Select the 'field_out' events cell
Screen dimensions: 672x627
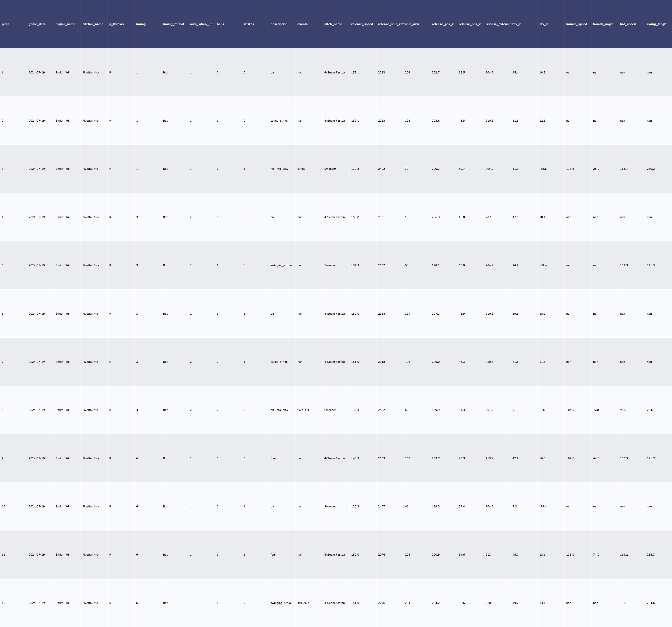pyautogui.click(x=303, y=410)
